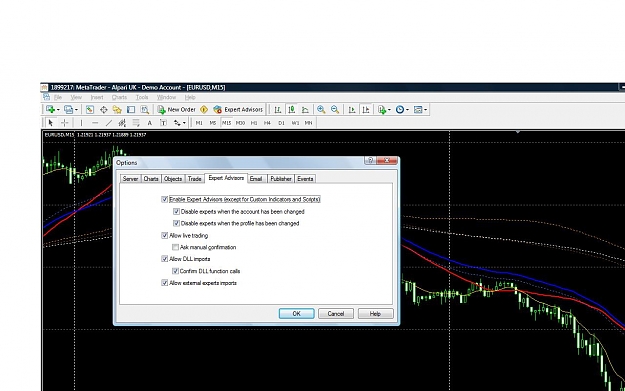
Task: Open the Profiles toolbar icon
Action: pyautogui.click(x=69, y=109)
